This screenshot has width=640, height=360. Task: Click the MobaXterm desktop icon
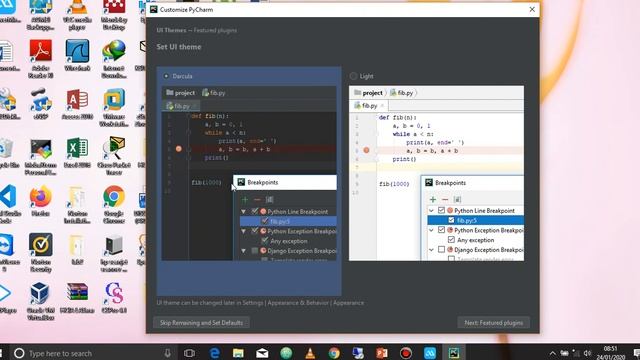(x=40, y=156)
